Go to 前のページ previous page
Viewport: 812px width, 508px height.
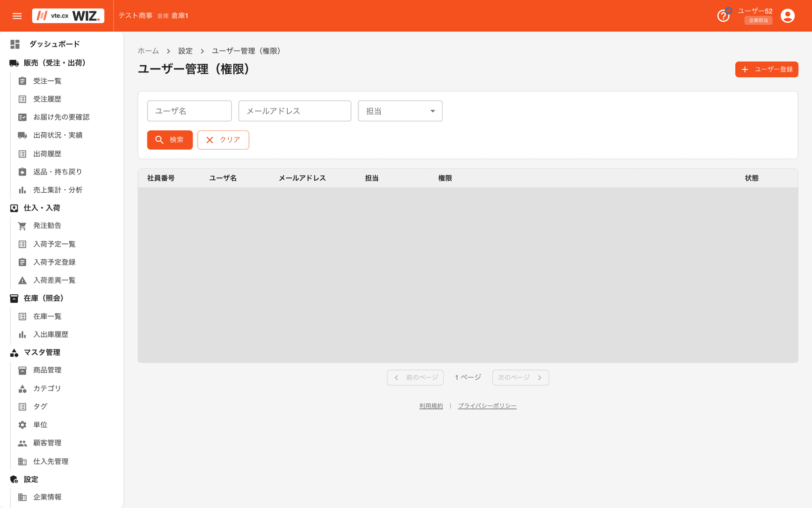point(415,378)
